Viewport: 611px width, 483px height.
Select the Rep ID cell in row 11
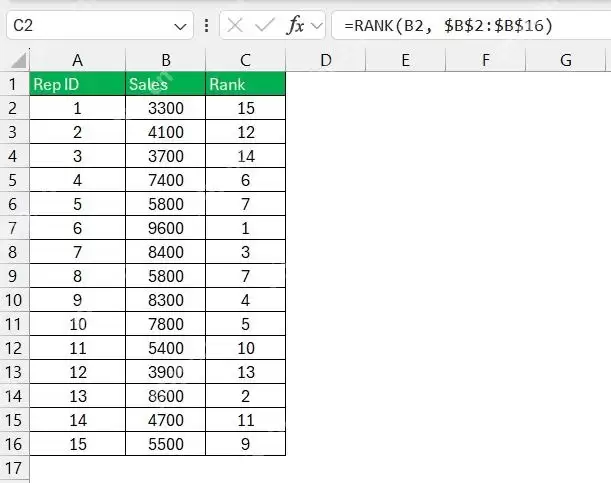click(78, 324)
